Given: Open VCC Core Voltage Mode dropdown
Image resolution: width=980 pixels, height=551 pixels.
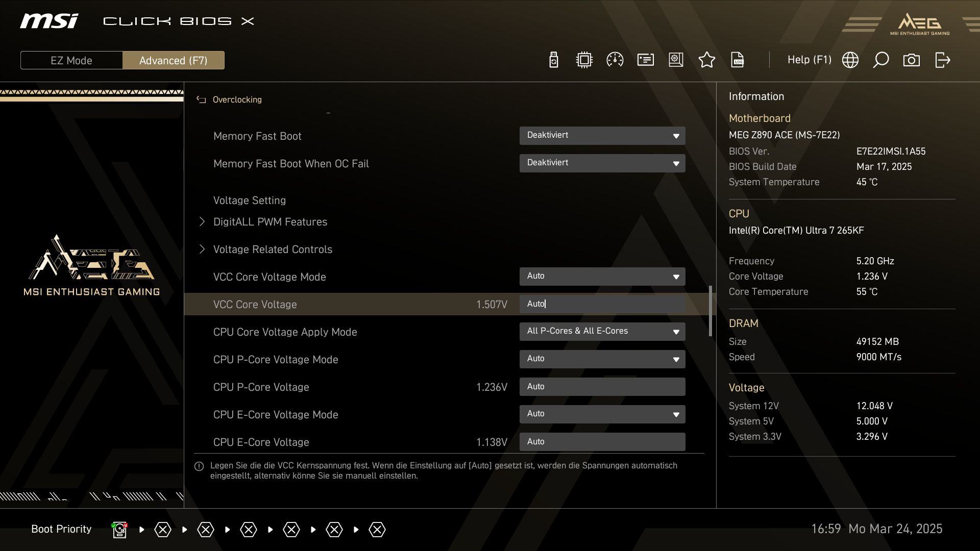Looking at the screenshot, I should pos(602,277).
